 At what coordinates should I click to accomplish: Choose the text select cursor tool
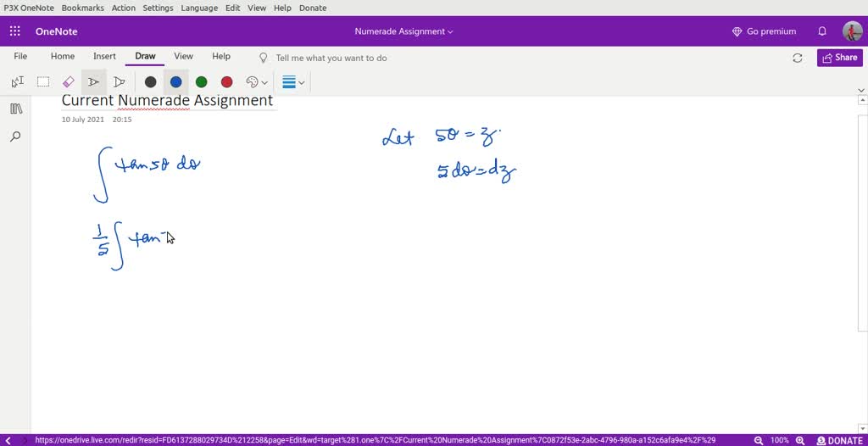coord(17,82)
